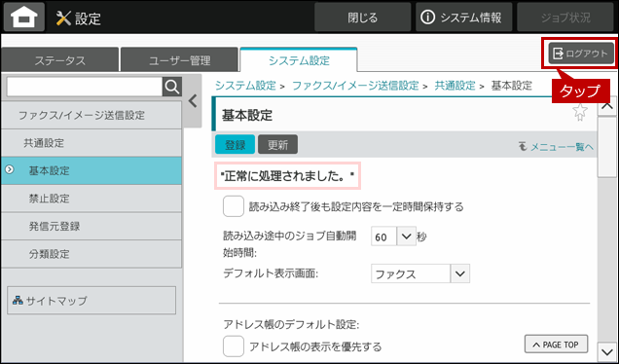The image size is (619, 364).
Task: Click the favorite star icon
Action: tap(580, 112)
